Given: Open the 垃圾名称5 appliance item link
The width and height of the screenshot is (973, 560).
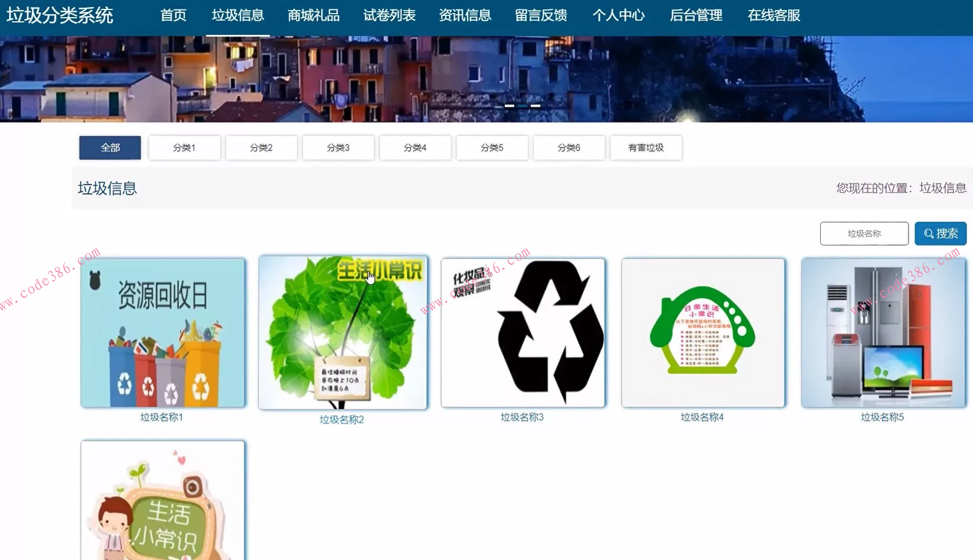Looking at the screenshot, I should (882, 333).
